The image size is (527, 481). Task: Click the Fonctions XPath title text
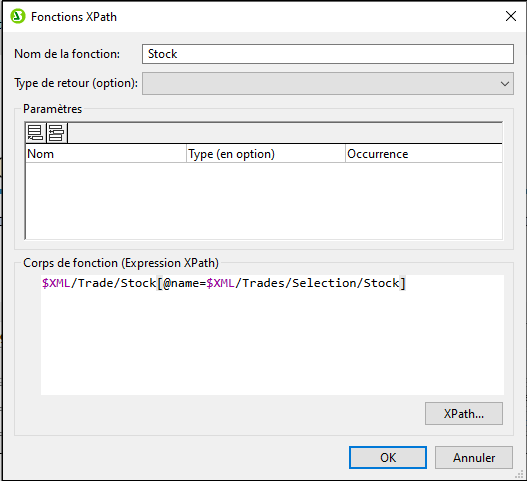pyautogui.click(x=74, y=17)
